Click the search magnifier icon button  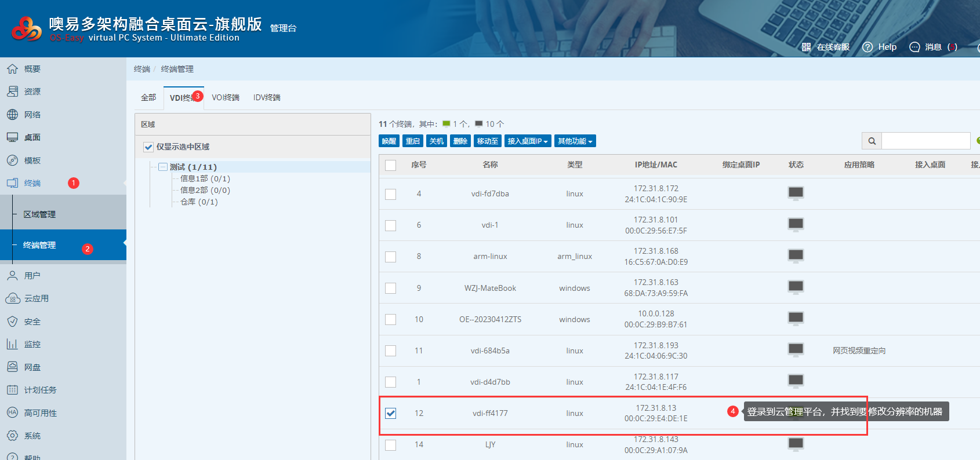(872, 141)
